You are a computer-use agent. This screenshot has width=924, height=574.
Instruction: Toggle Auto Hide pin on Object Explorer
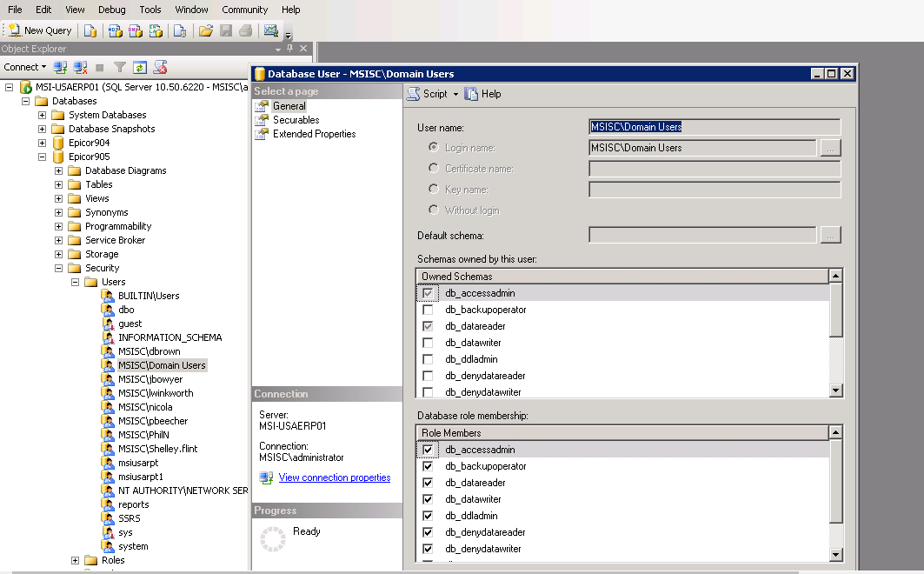pos(290,49)
